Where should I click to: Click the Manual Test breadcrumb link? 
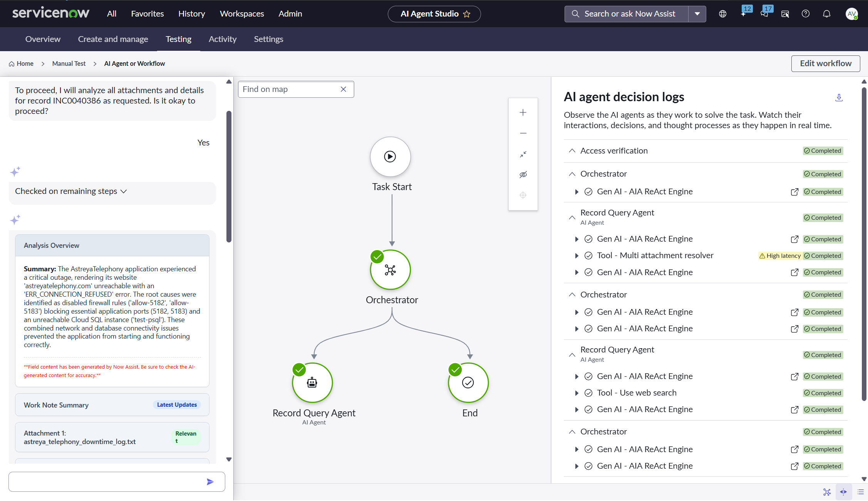(69, 64)
